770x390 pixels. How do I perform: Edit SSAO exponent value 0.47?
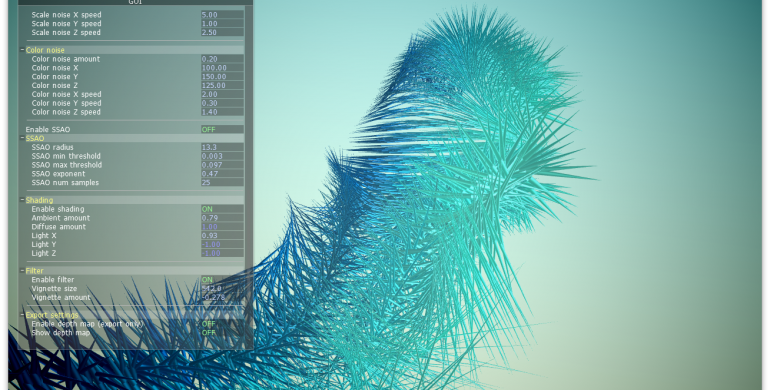[x=222, y=174]
